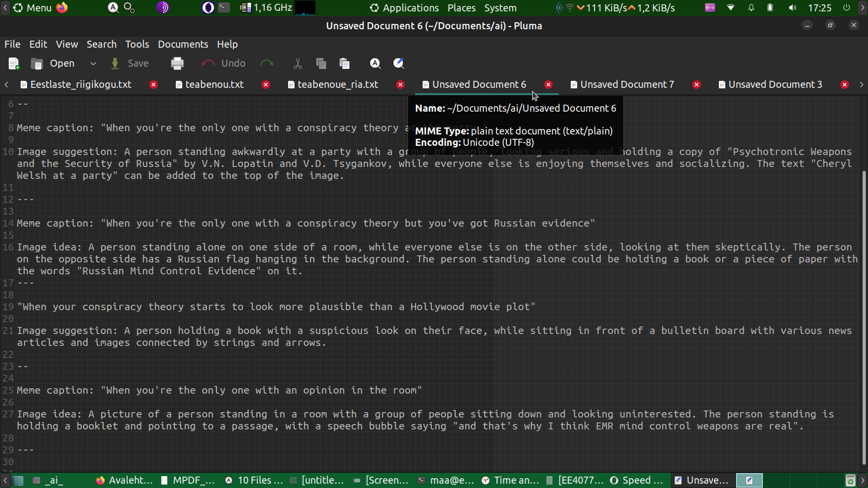The height and width of the screenshot is (488, 868).
Task: Paste clipboard with the paste icon
Action: point(344,63)
